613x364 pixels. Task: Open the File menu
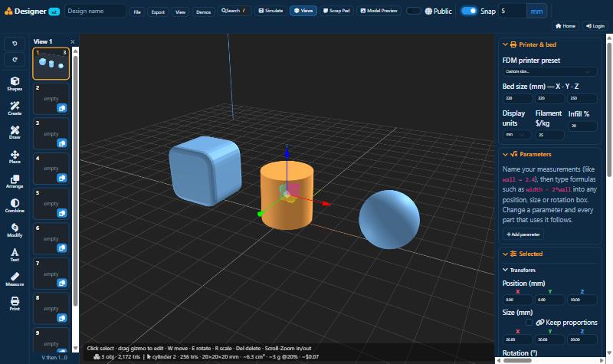pos(137,11)
